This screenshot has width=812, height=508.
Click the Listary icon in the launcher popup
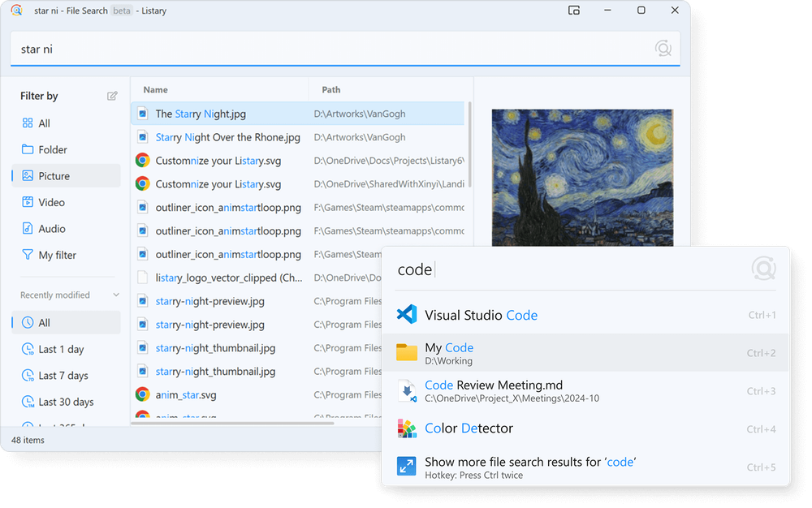763,269
